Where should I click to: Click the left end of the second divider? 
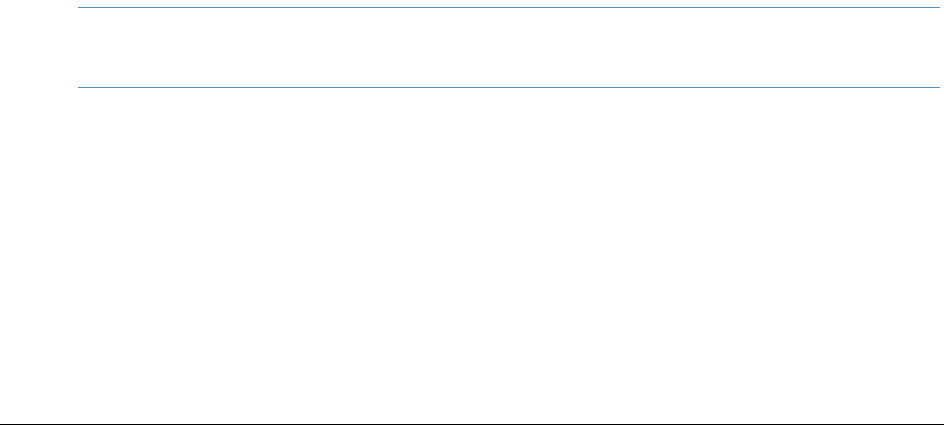(82, 86)
